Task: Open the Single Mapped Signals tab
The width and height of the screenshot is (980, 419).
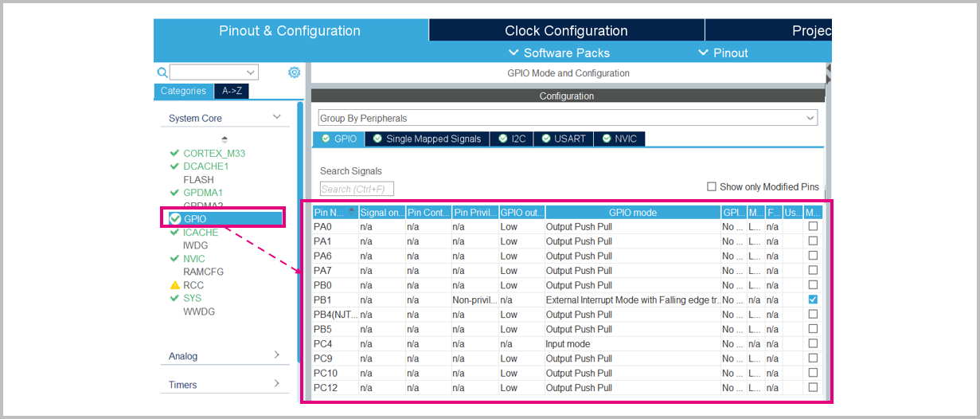Action: click(x=428, y=139)
